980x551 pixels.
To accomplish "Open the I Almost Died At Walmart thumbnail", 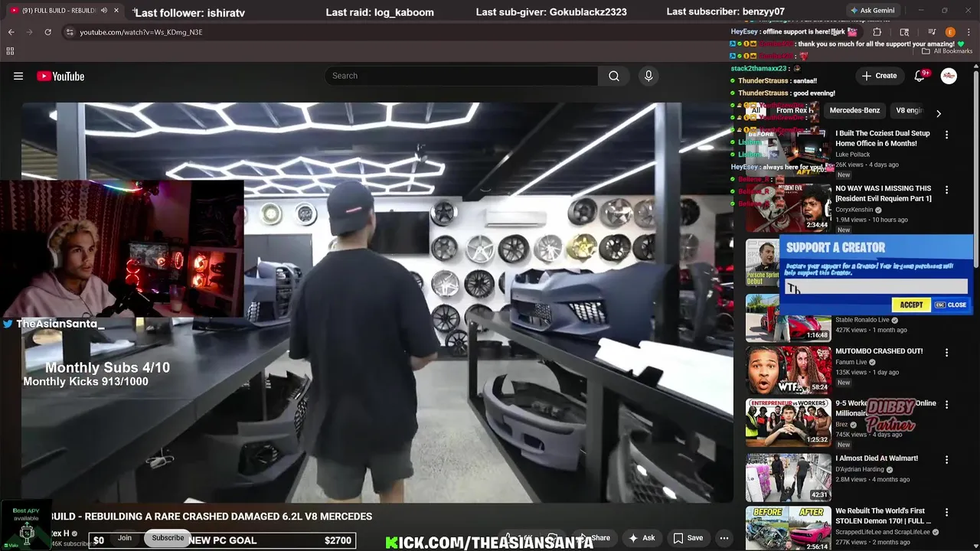I will click(789, 478).
